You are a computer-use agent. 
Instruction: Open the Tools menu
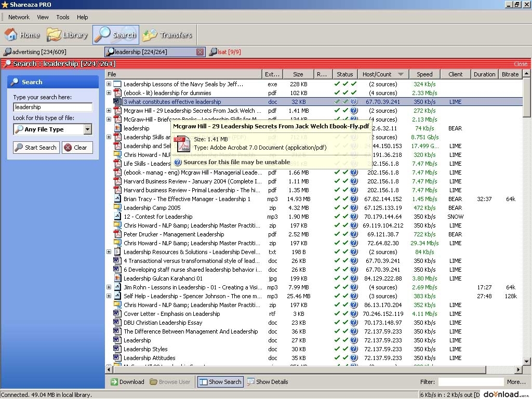point(63,17)
